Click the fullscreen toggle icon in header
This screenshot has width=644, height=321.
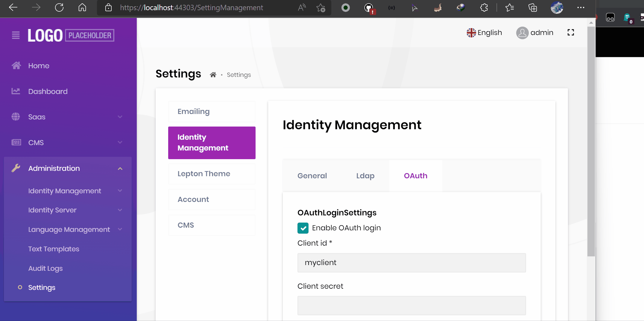[571, 33]
